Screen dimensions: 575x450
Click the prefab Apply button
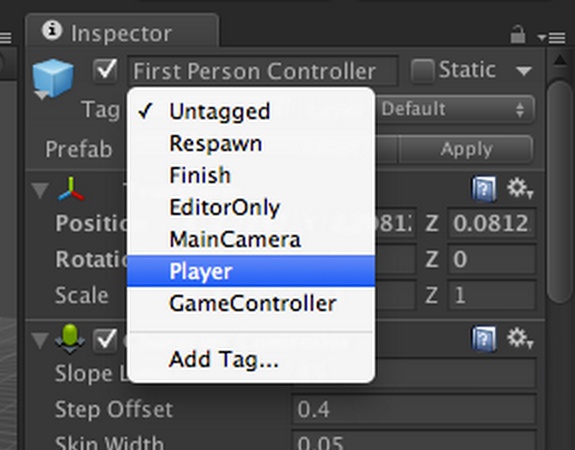[466, 149]
